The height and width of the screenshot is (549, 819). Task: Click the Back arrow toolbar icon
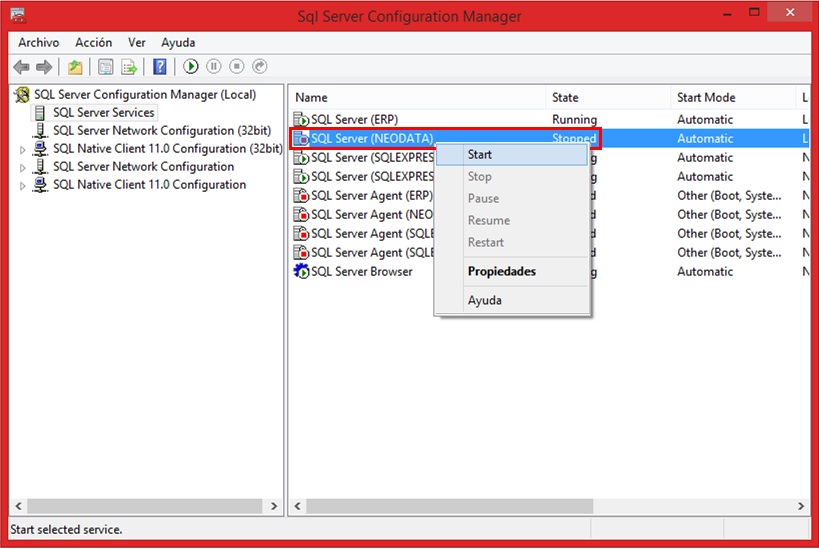click(x=21, y=67)
